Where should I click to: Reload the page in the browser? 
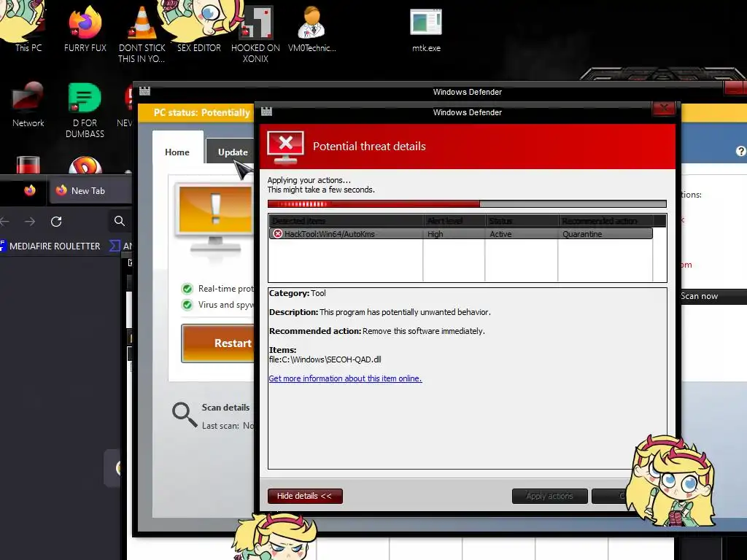tap(56, 222)
